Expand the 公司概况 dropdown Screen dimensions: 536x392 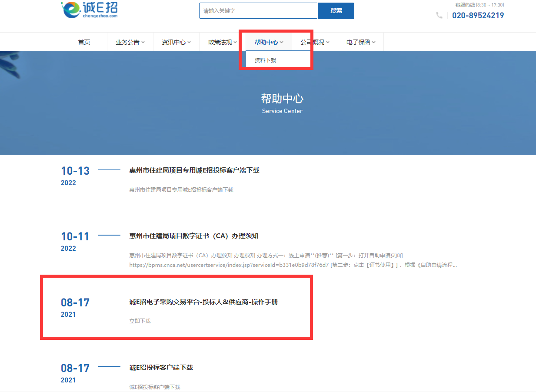[314, 42]
